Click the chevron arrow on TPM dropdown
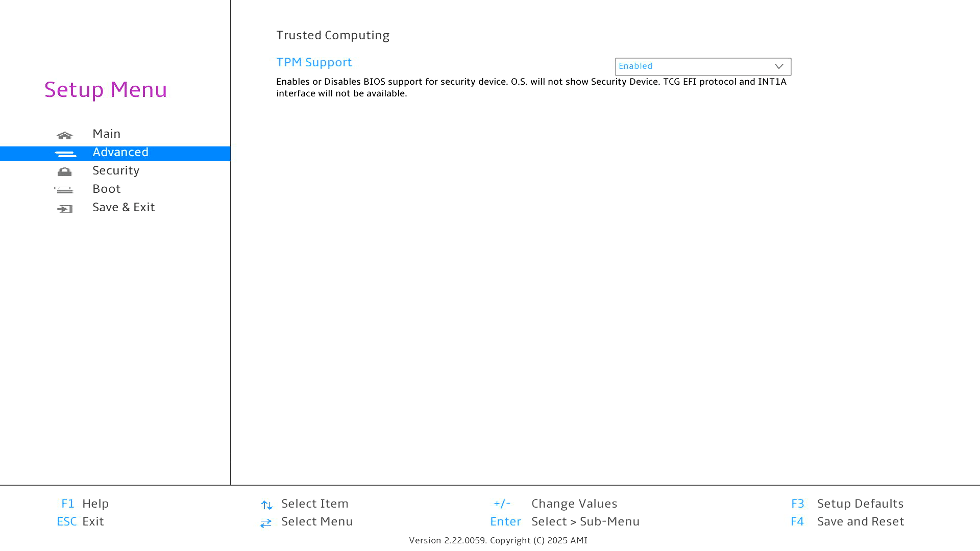 tap(779, 67)
